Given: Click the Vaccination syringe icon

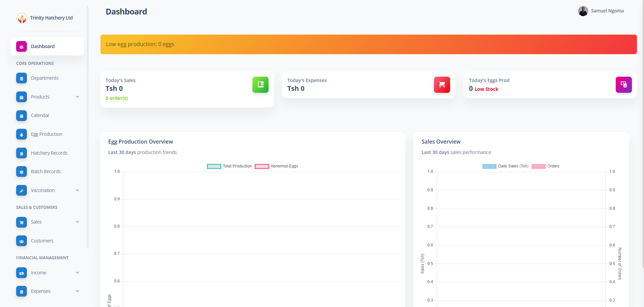Looking at the screenshot, I should 22,190.
